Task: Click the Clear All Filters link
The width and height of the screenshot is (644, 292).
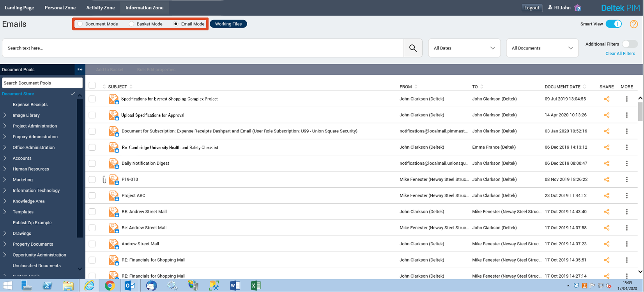Action: click(620, 54)
